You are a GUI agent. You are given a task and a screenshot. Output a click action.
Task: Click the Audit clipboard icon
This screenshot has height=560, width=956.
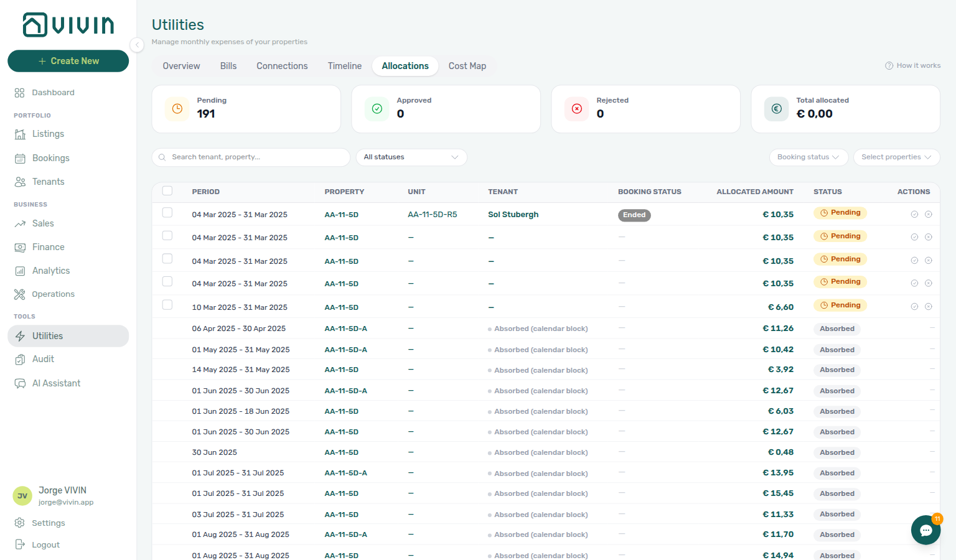click(x=20, y=359)
